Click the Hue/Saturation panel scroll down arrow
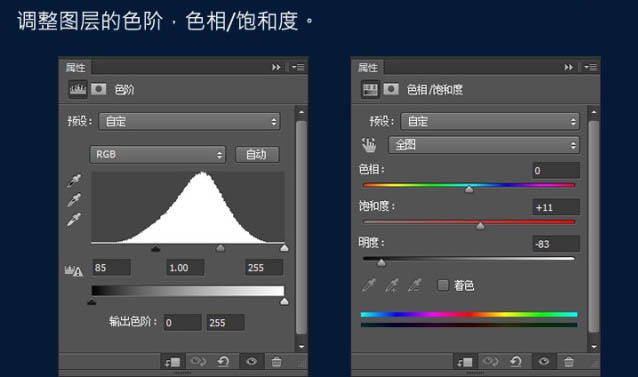The image size is (638, 377). (594, 346)
